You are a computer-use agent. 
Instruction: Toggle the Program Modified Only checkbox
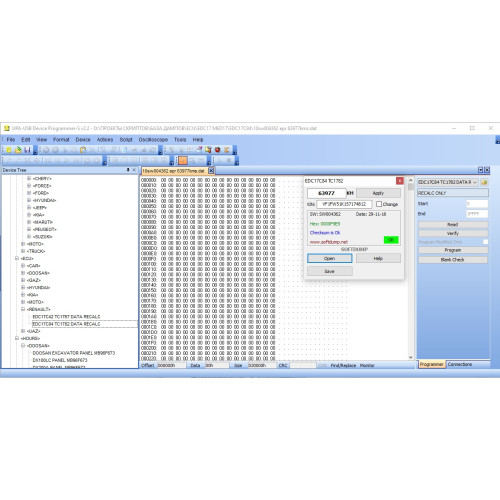pyautogui.click(x=485, y=242)
